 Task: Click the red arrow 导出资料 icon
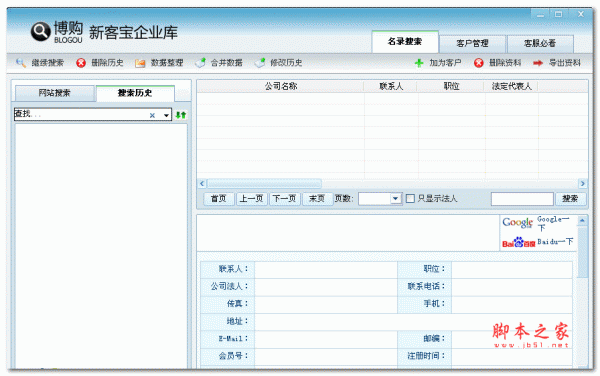(x=538, y=63)
